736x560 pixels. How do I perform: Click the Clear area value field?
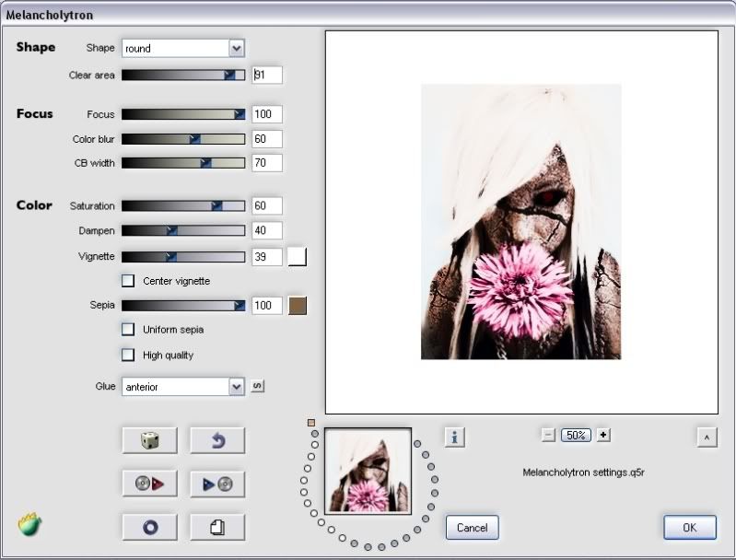[267, 76]
